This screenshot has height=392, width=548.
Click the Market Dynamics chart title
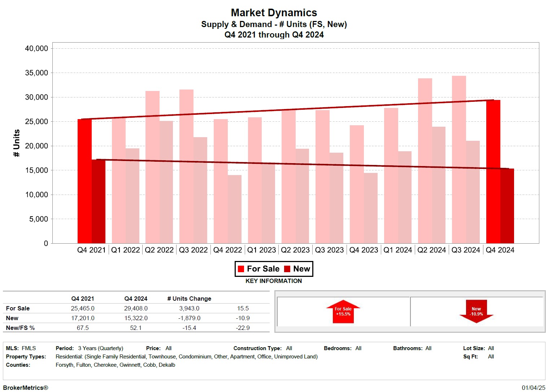coord(274,13)
